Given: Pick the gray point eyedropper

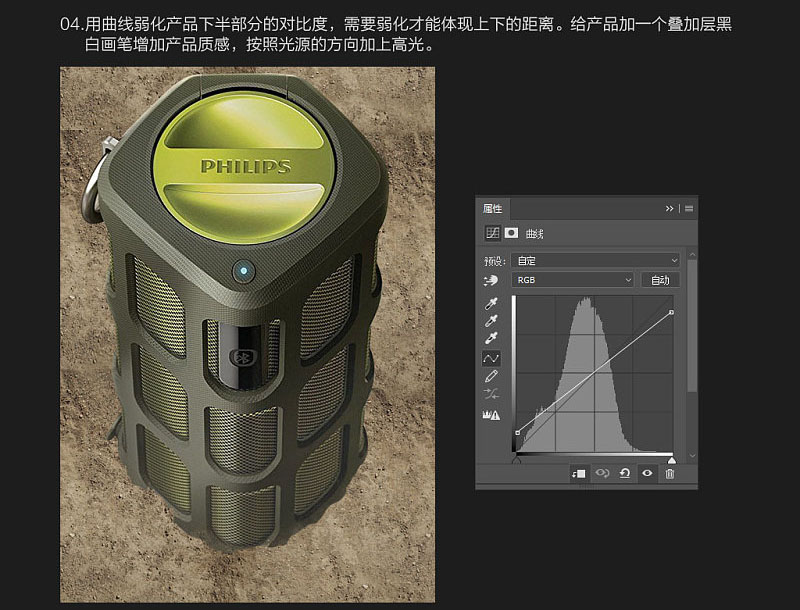Looking at the screenshot, I should click(x=491, y=321).
